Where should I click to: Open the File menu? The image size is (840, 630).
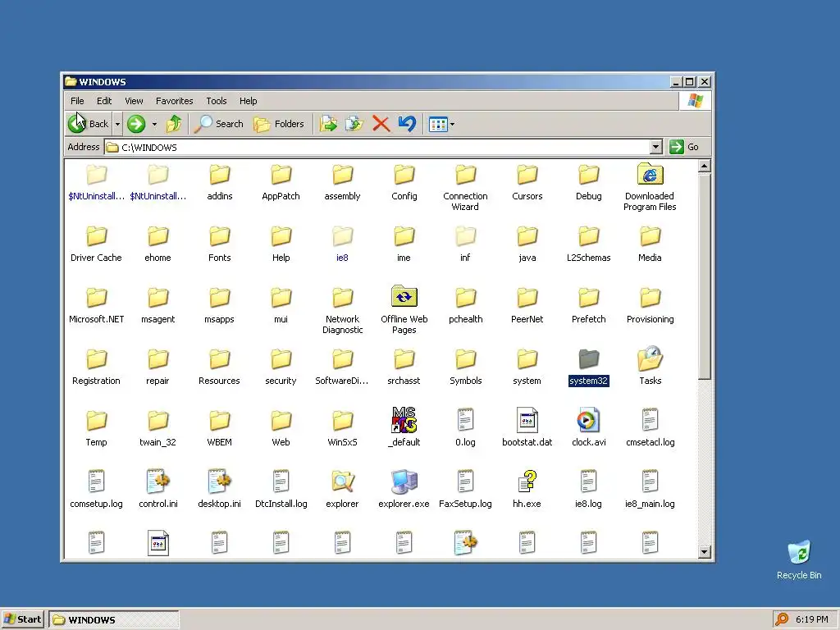pyautogui.click(x=77, y=101)
